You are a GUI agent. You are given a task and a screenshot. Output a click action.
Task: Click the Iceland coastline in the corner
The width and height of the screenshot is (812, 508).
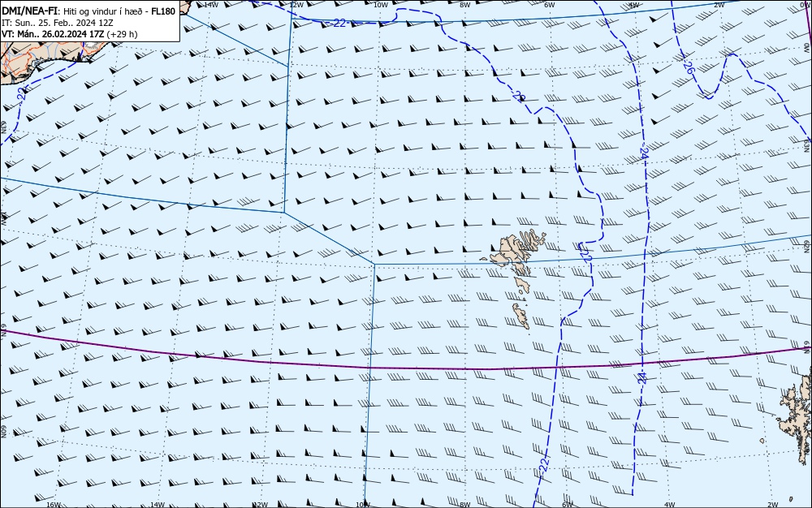pyautogui.click(x=46, y=57)
